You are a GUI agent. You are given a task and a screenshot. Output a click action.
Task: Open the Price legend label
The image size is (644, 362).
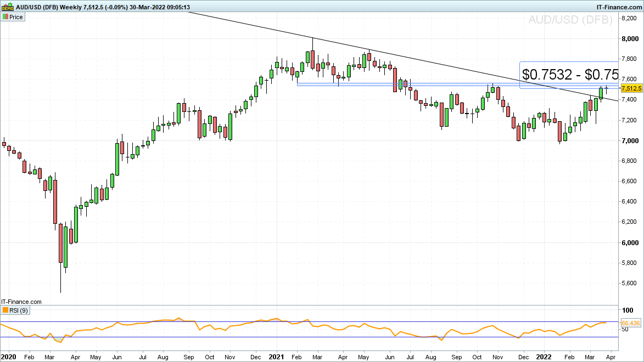[16, 17]
